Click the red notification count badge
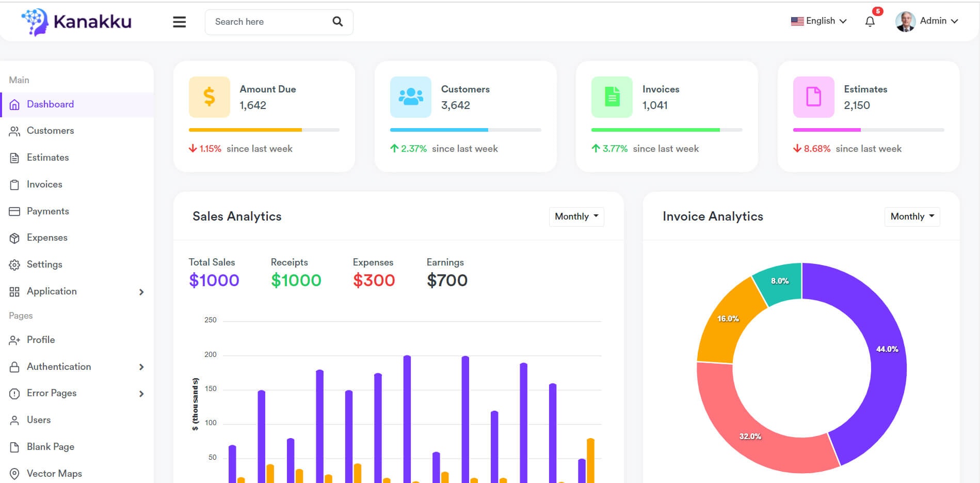Viewport: 980px width, 483px height. 877,11
